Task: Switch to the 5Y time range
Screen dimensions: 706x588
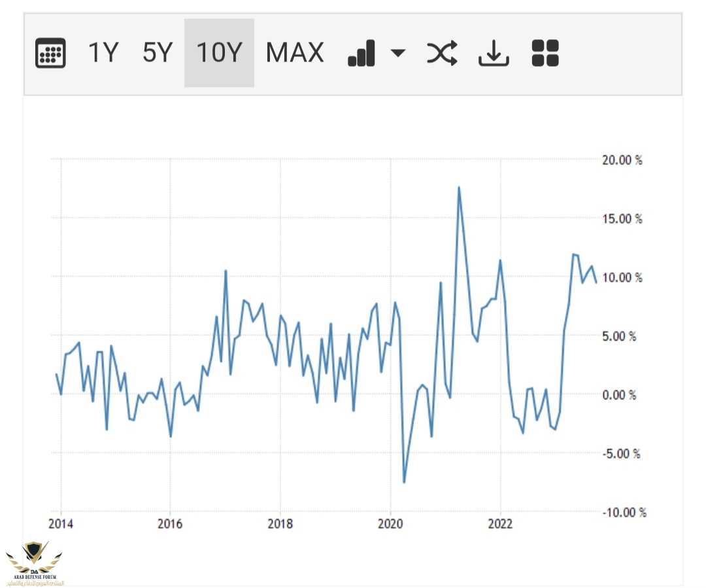Action: 157,52
